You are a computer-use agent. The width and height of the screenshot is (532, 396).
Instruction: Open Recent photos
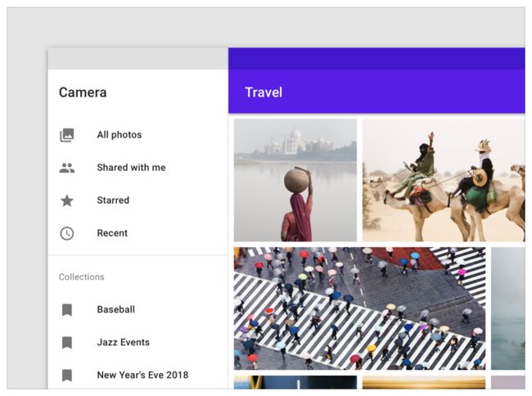pyautogui.click(x=138, y=234)
